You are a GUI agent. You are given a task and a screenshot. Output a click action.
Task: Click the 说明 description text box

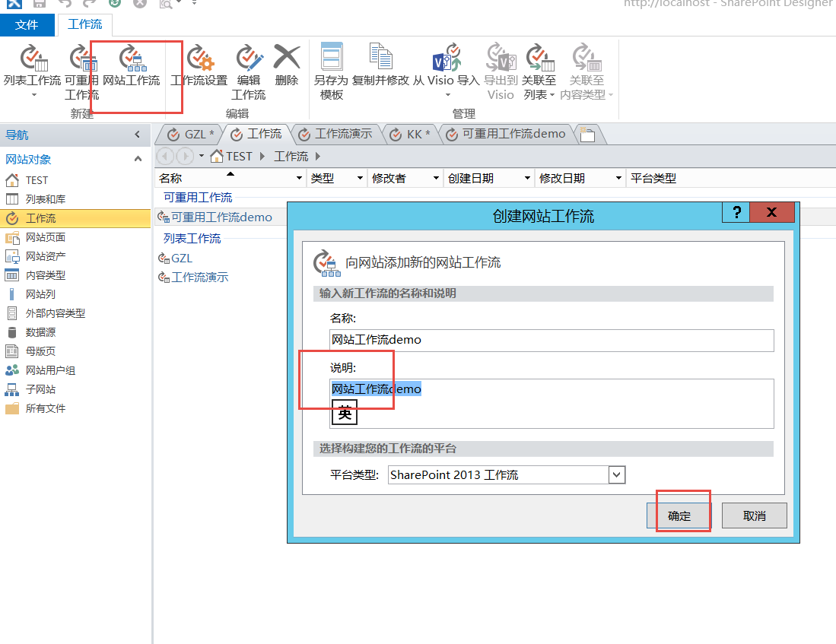pyautogui.click(x=552, y=404)
